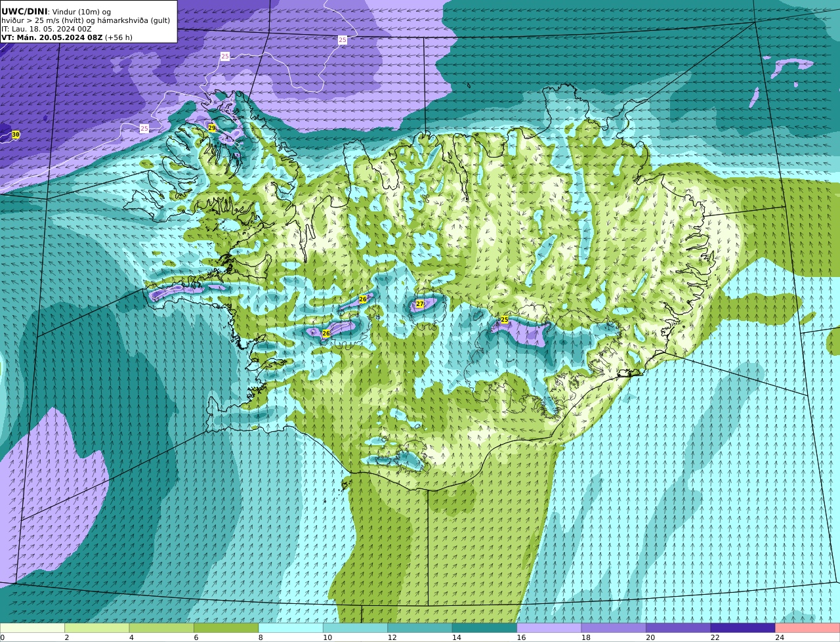
Task: Click the legend tick label '16'
Action: pyautogui.click(x=521, y=637)
